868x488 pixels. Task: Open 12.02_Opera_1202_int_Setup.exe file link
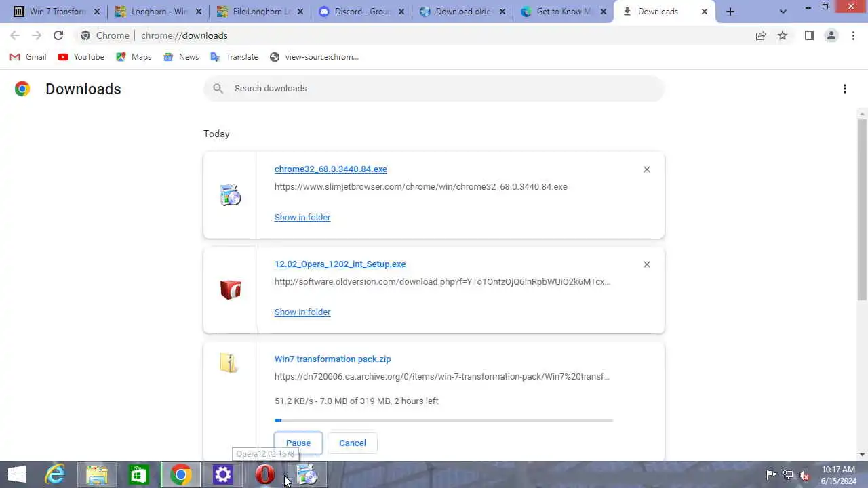click(340, 264)
